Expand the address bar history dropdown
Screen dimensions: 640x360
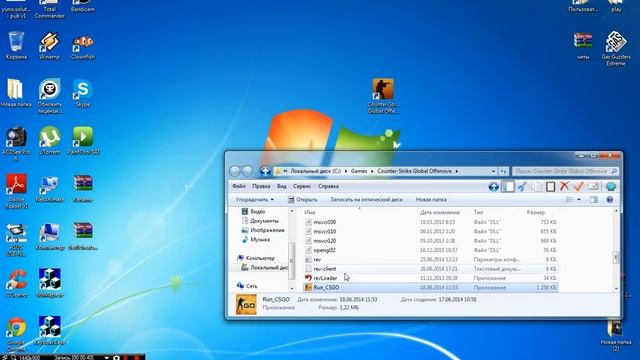click(x=493, y=171)
